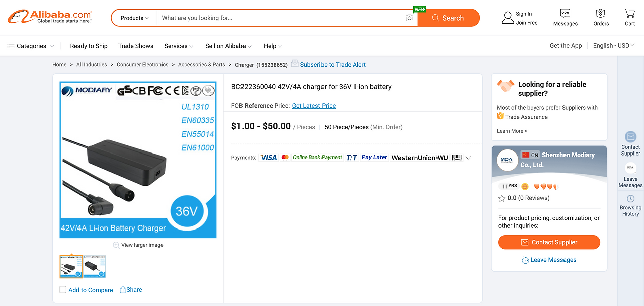Click the Contact Supplier sidebar mail icon
The image size is (644, 306).
[x=630, y=137]
